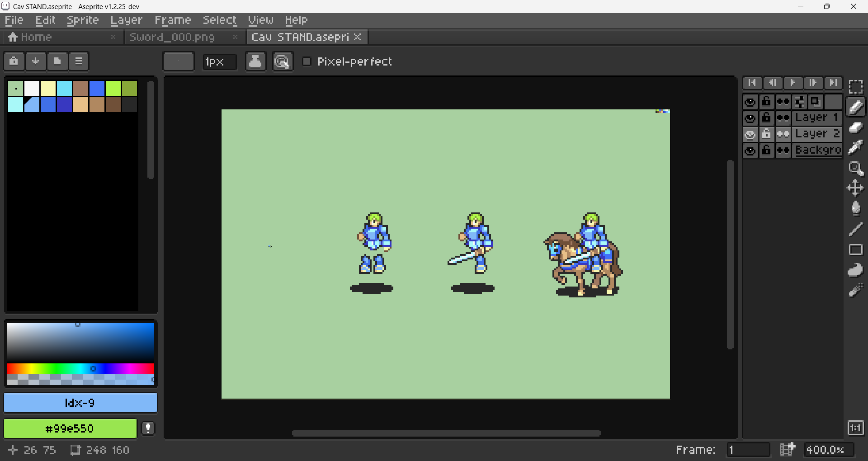Toggle lock on Background layer
Image resolution: width=868 pixels, height=461 pixels.
(x=766, y=150)
